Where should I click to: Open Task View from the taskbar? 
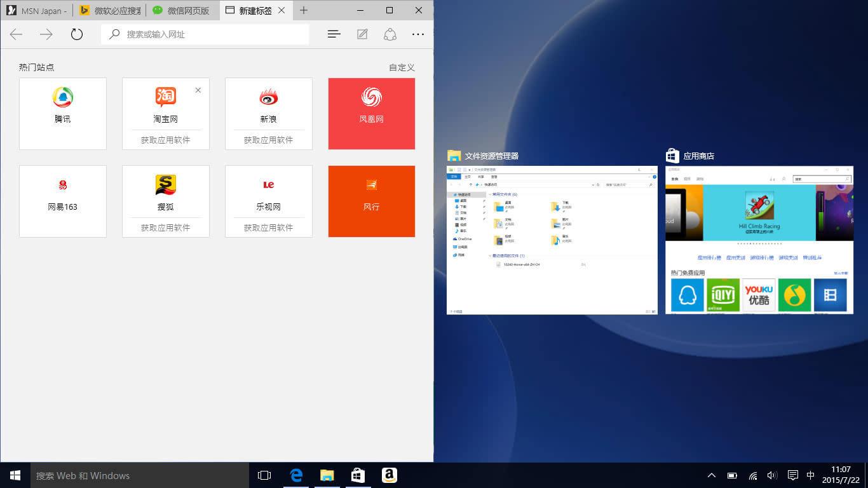[264, 475]
